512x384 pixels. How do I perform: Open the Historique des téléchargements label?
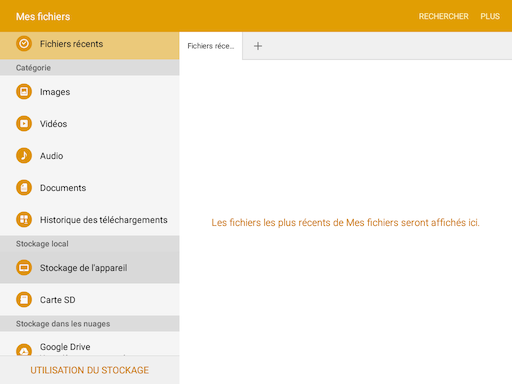tap(104, 220)
